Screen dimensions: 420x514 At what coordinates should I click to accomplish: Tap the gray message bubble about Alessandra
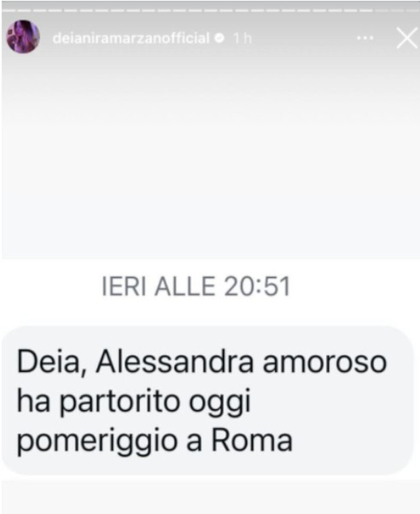tap(208, 400)
